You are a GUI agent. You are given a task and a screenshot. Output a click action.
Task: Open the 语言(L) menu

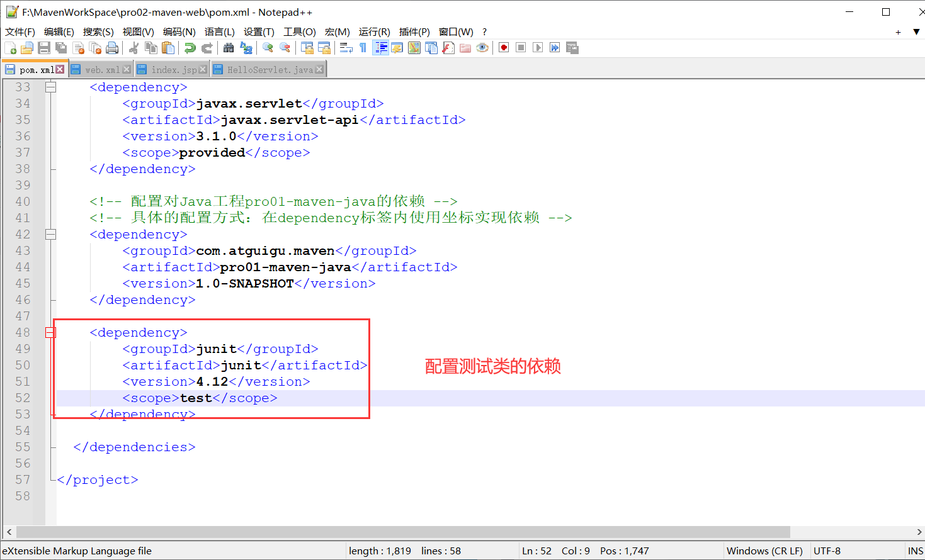[220, 32]
